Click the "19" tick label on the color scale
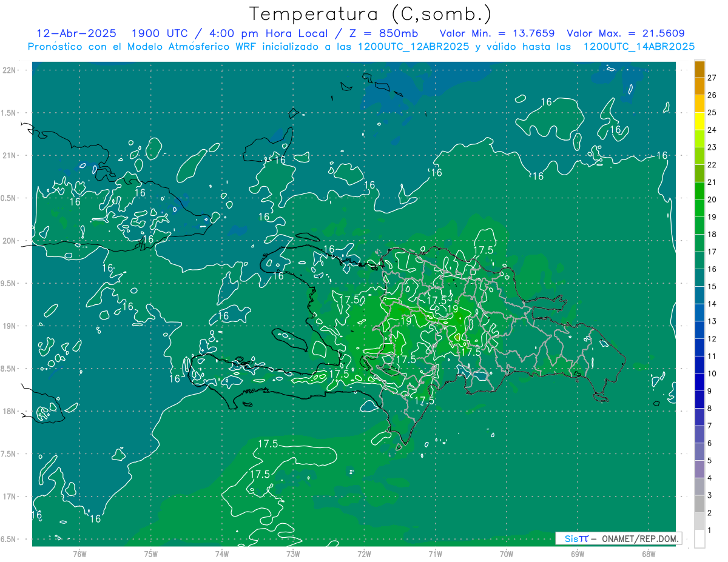This screenshot has height=562, width=728. (712, 217)
